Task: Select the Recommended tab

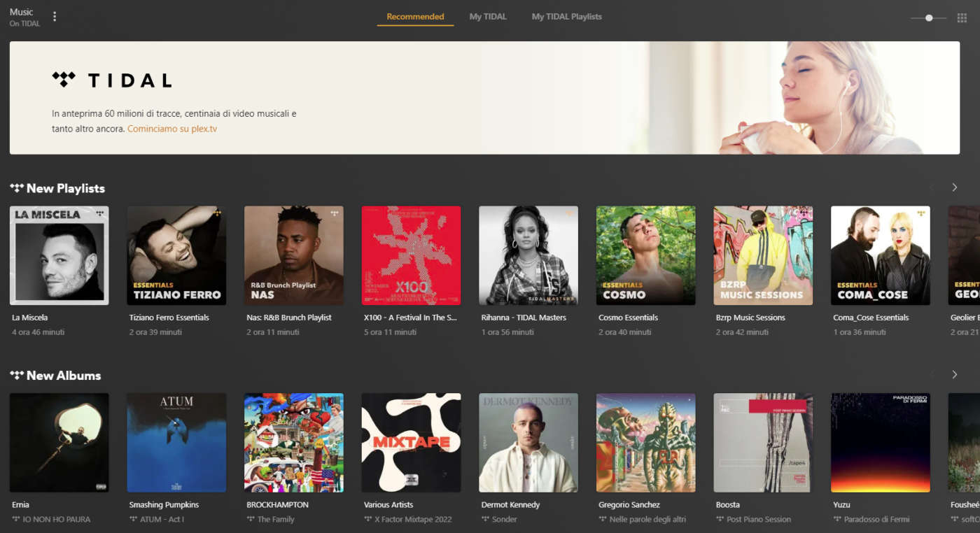Action: (415, 17)
